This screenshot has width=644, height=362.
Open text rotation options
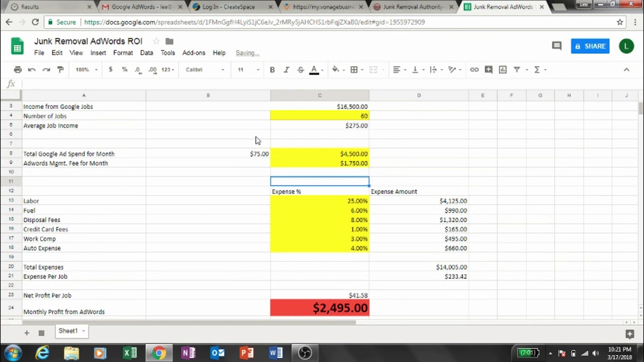coord(452,69)
